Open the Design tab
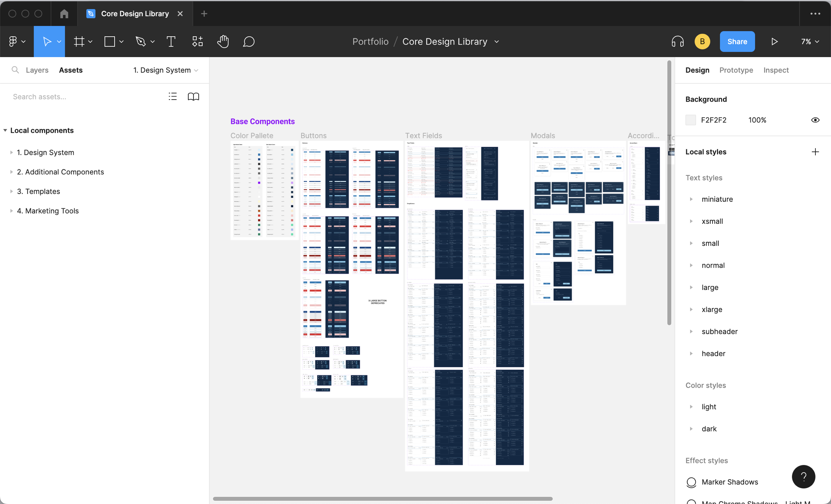 [x=697, y=70]
